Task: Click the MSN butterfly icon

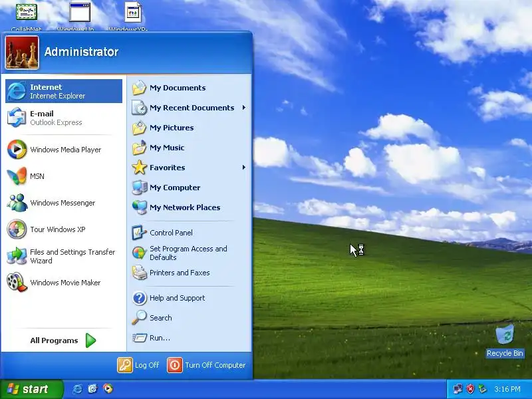Action: point(17,176)
